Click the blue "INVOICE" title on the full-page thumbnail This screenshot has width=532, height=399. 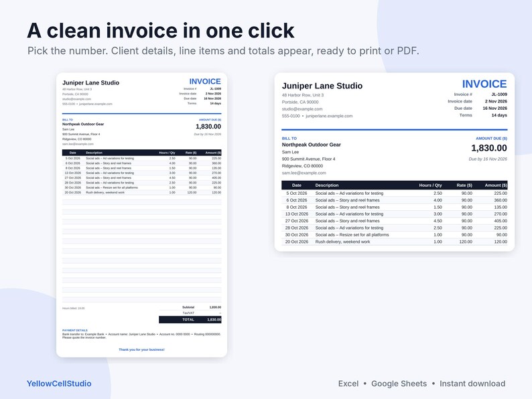pyautogui.click(x=205, y=82)
